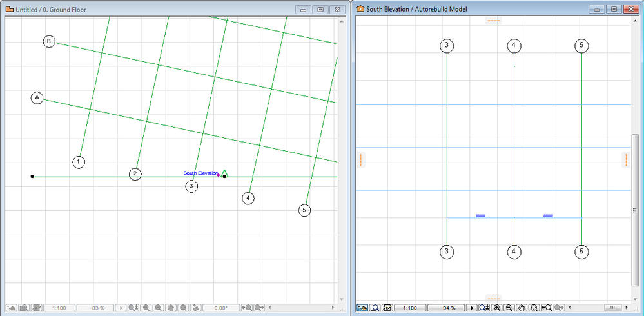Select the South Elevation marker label

click(201, 173)
